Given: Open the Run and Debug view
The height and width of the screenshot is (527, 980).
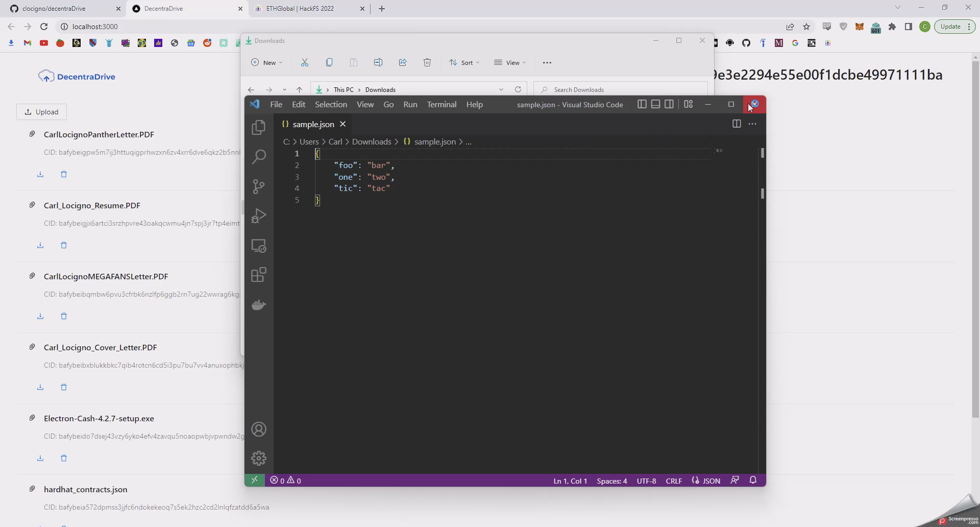Looking at the screenshot, I should (x=259, y=216).
